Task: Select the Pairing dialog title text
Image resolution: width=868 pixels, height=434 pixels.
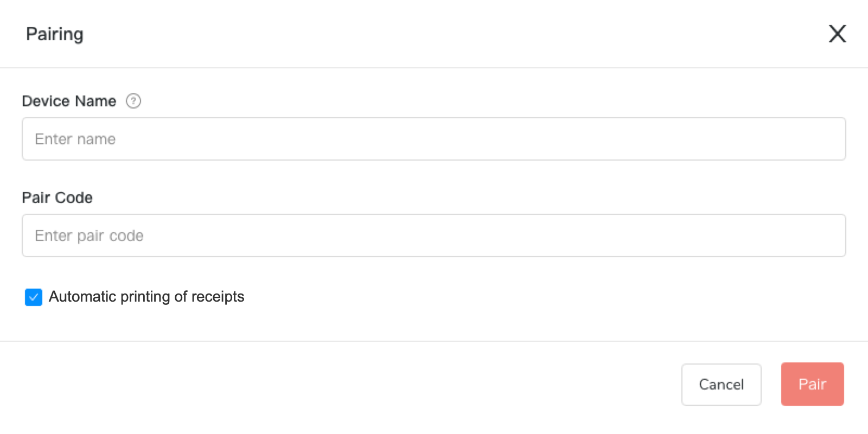Action: [x=55, y=34]
